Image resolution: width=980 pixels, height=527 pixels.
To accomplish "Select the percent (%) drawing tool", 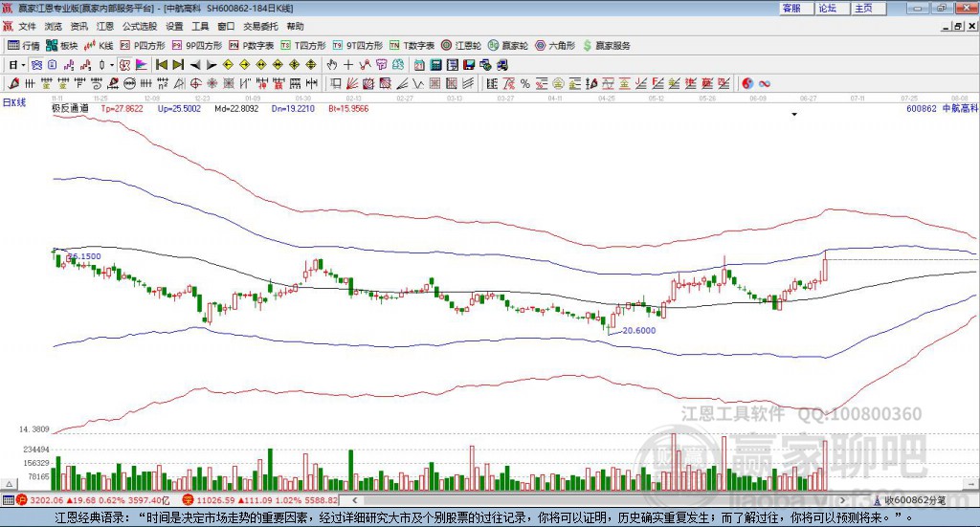I will [x=525, y=83].
